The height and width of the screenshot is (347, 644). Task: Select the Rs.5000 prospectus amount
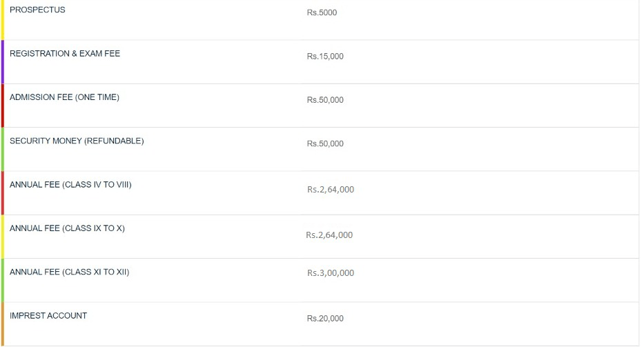[x=322, y=12]
